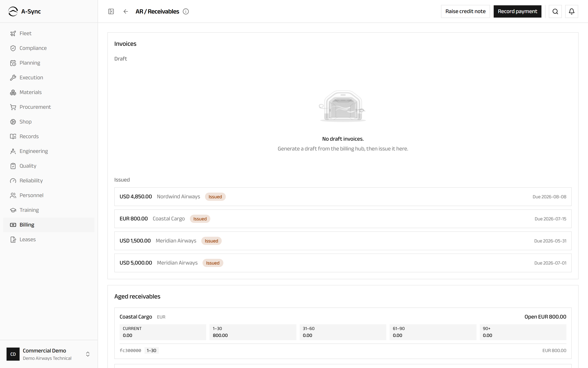Open search with the magnifier icon
The height and width of the screenshot is (368, 588).
(555, 11)
